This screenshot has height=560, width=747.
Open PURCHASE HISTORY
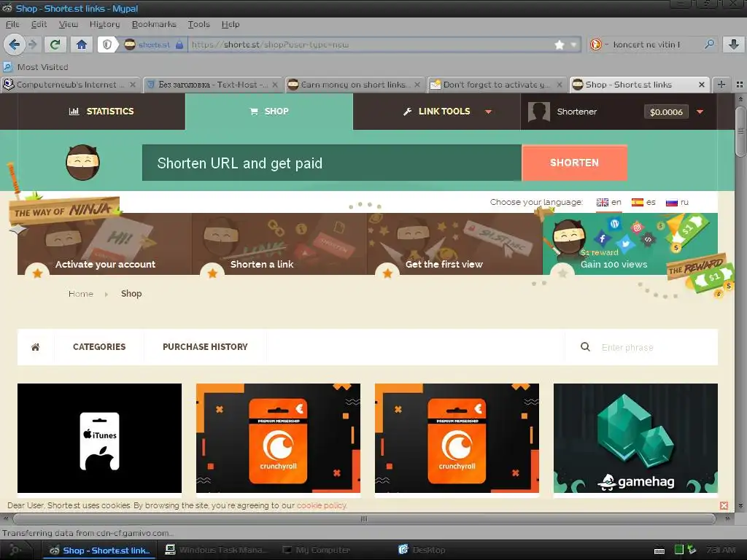(x=205, y=347)
